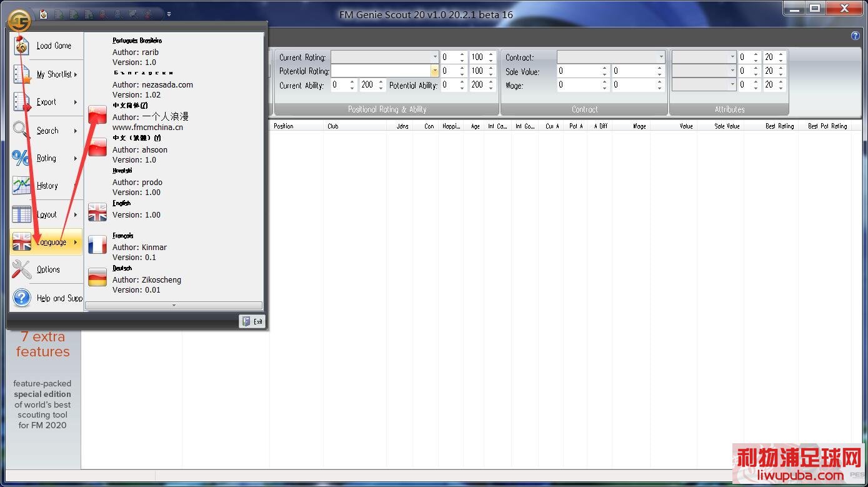Click the Traditional Chinese flag by ahsoon
The width and height of the screenshot is (868, 487).
(x=97, y=148)
